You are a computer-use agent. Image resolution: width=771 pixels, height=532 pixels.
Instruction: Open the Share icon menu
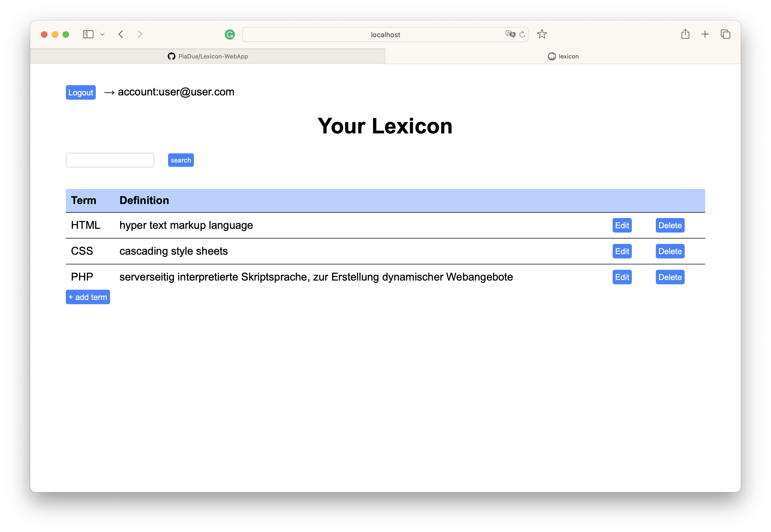[685, 34]
